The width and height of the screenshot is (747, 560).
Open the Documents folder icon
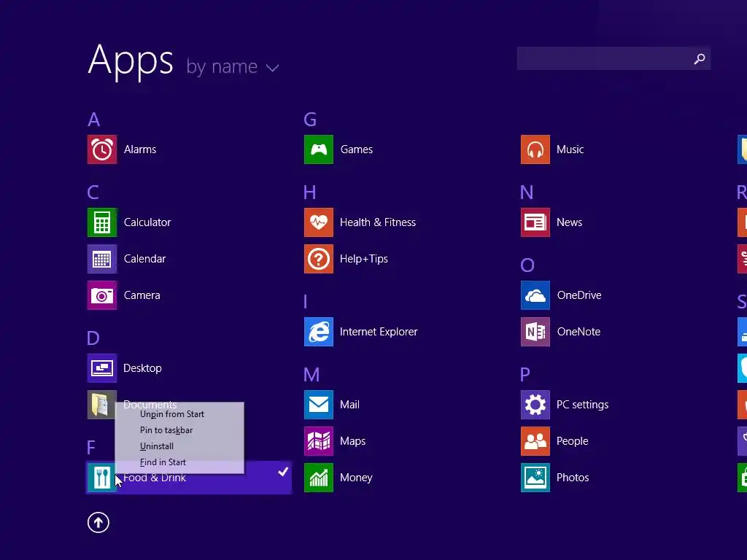coord(102,405)
